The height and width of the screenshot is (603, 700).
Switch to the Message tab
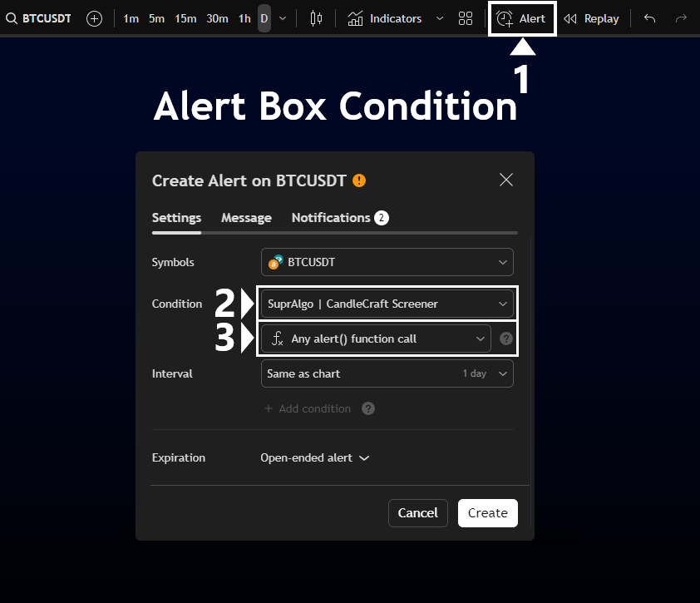pyautogui.click(x=246, y=218)
